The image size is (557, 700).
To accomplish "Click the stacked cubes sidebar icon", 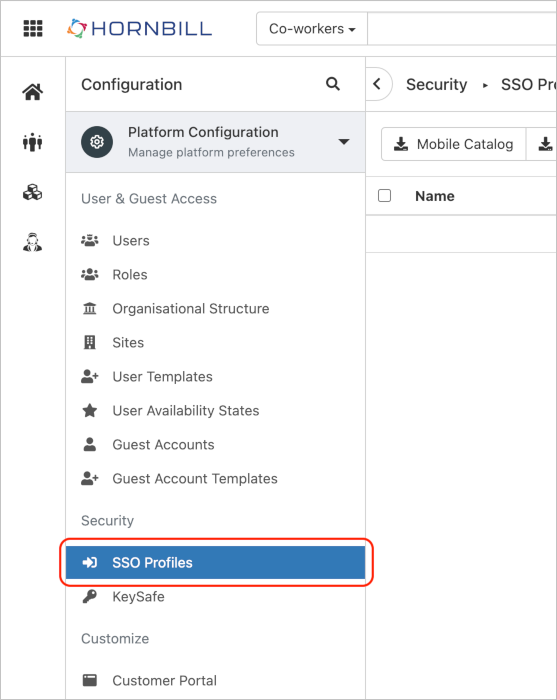I will [33, 193].
